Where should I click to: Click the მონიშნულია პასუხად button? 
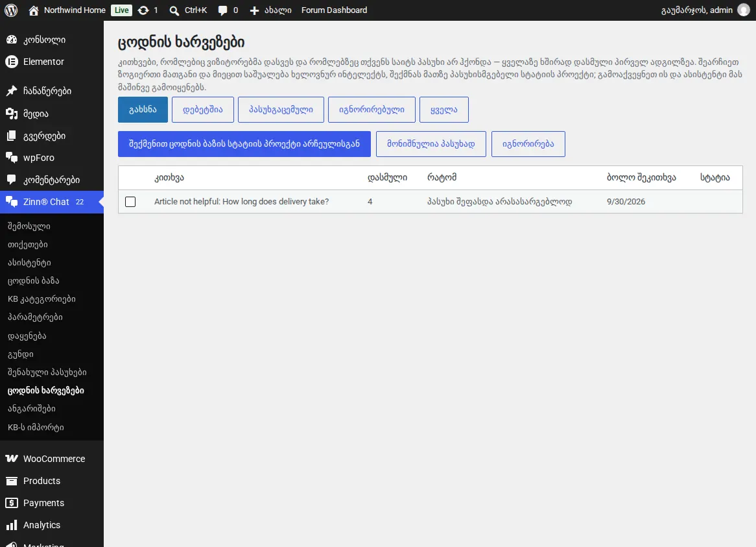click(431, 144)
